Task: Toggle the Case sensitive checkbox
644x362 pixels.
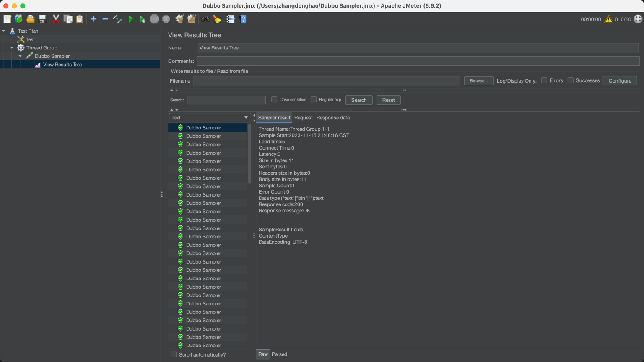Action: (x=274, y=99)
